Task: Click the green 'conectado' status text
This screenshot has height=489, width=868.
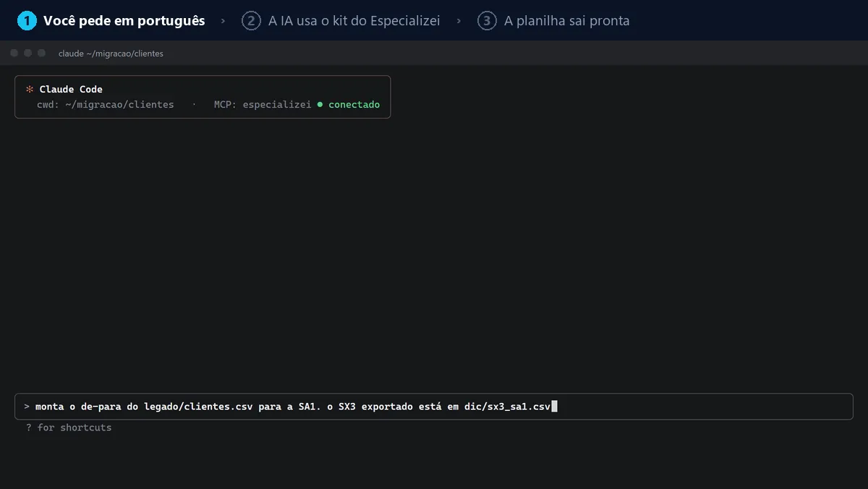Action: pyautogui.click(x=354, y=104)
